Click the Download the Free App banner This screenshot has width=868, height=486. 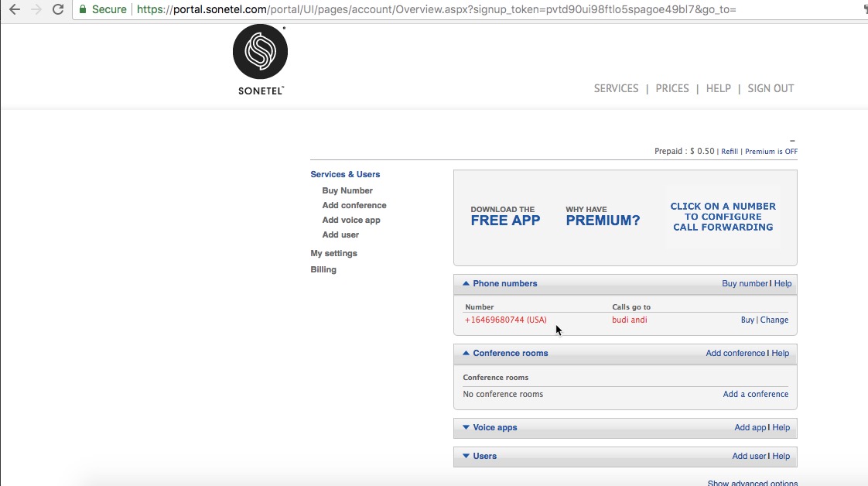[505, 217]
